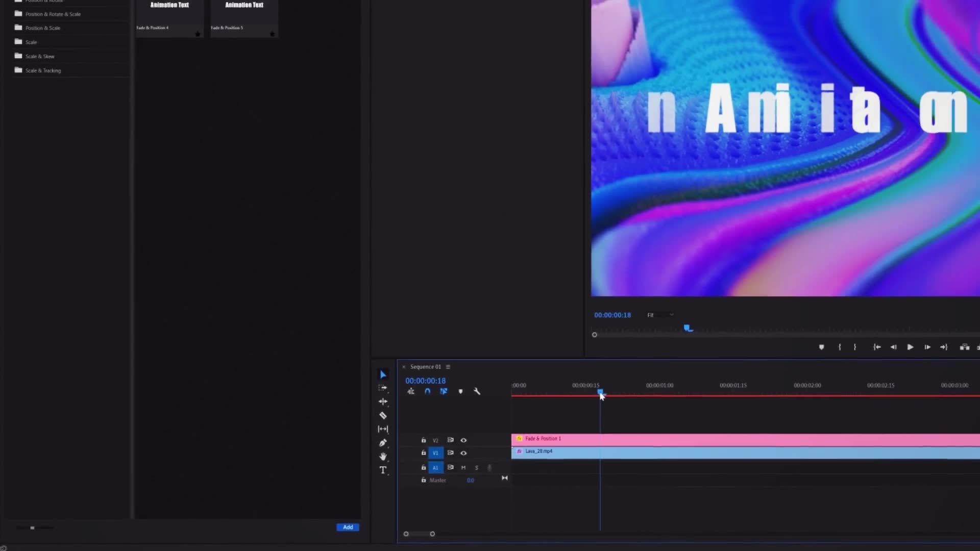Select the Lava_28.mp4 clip

point(745,453)
